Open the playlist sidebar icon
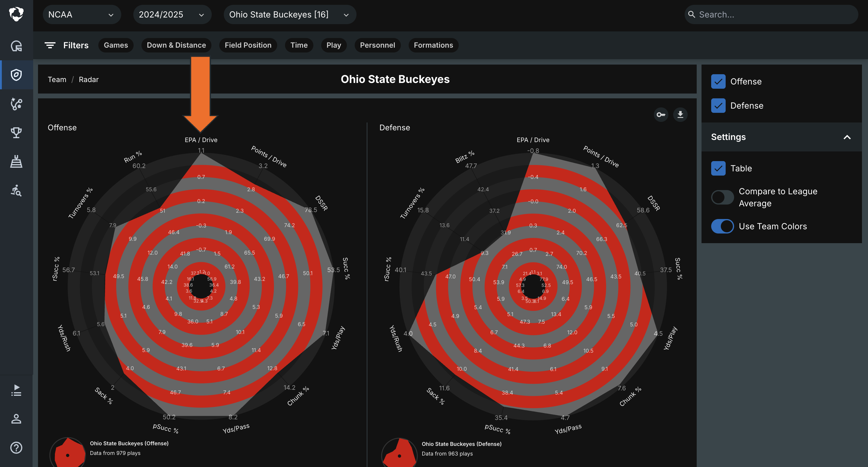Screen dimensions: 868x467 point(16,390)
